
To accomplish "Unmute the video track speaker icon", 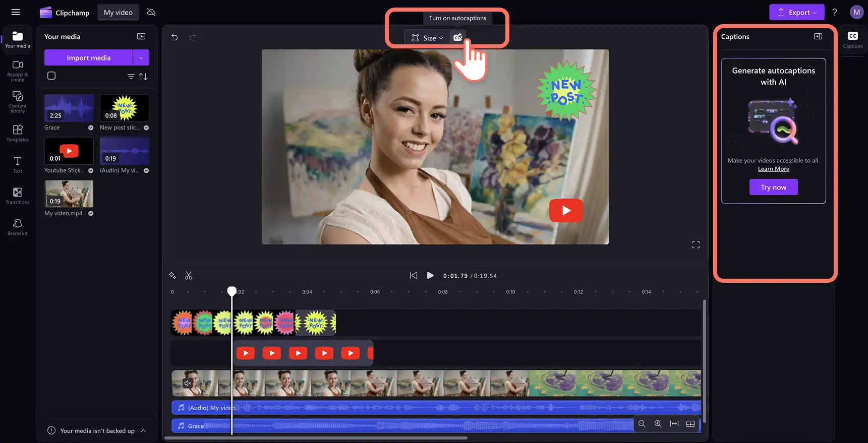I will [x=187, y=384].
